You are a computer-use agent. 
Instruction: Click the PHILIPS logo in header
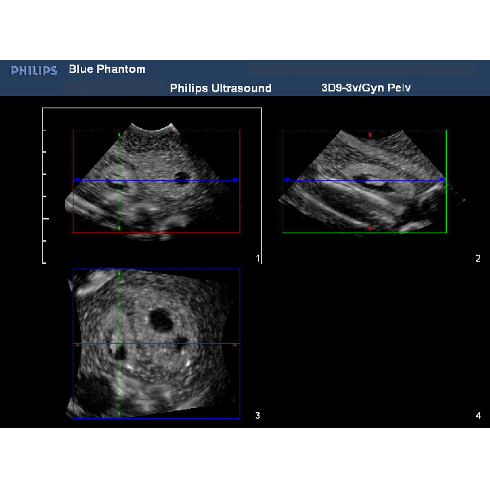click(34, 70)
